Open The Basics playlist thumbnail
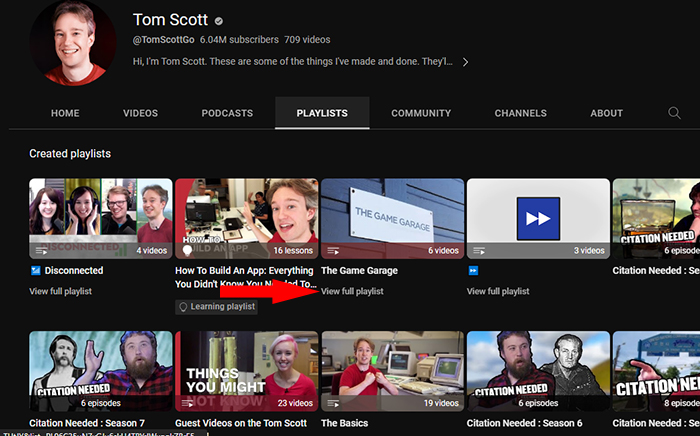The height and width of the screenshot is (436, 700). click(392, 371)
